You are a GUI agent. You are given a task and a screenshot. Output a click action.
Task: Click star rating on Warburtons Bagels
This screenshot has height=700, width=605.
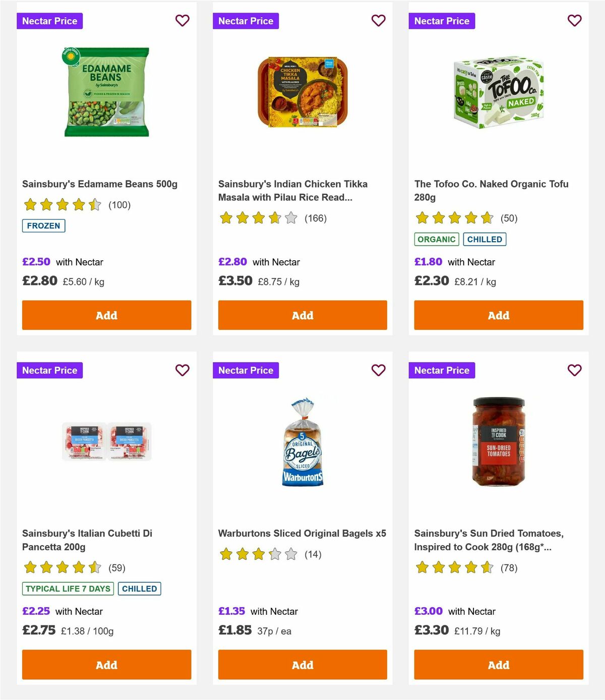pyautogui.click(x=259, y=554)
